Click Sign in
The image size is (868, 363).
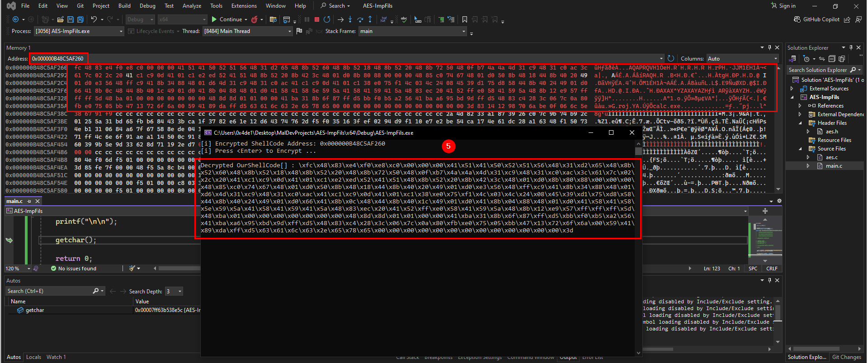pos(783,6)
